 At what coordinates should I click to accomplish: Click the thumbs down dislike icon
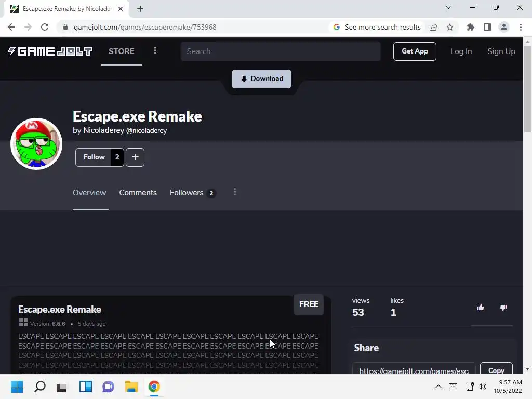point(503,308)
